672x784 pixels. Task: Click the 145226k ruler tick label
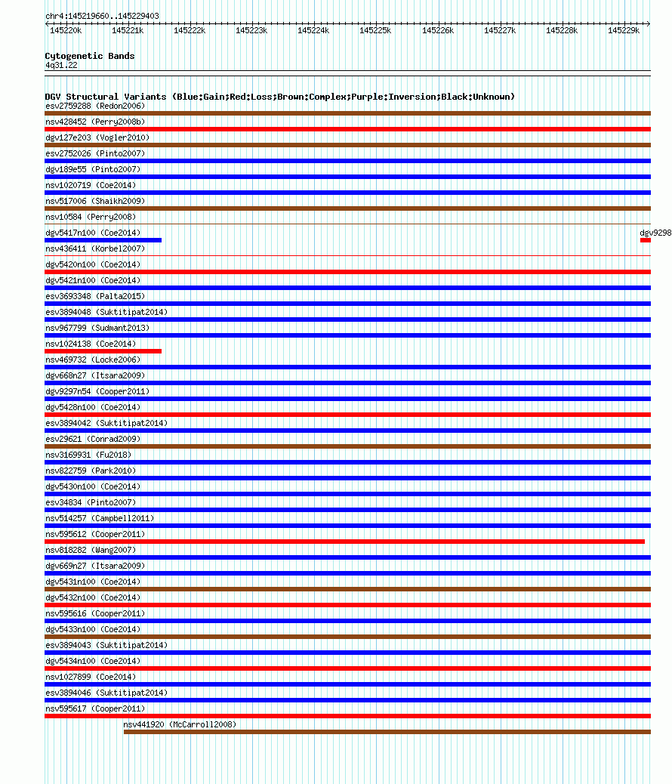438,30
